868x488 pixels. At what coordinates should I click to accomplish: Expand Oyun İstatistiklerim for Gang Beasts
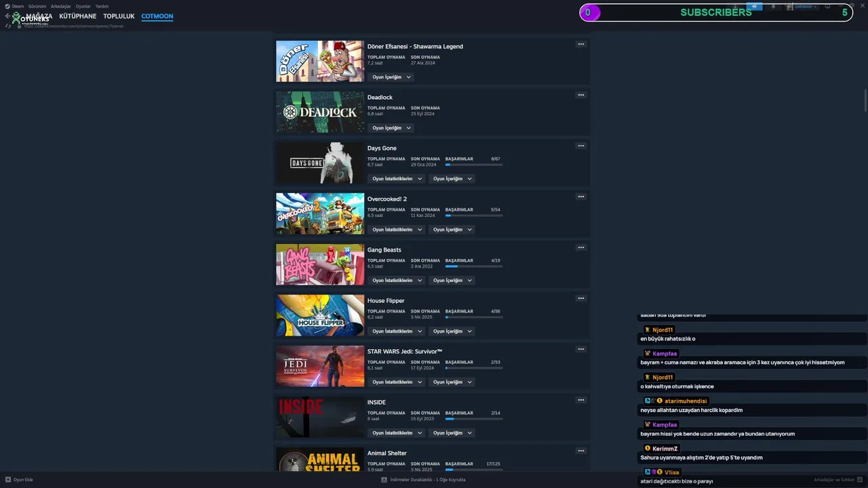tap(397, 281)
